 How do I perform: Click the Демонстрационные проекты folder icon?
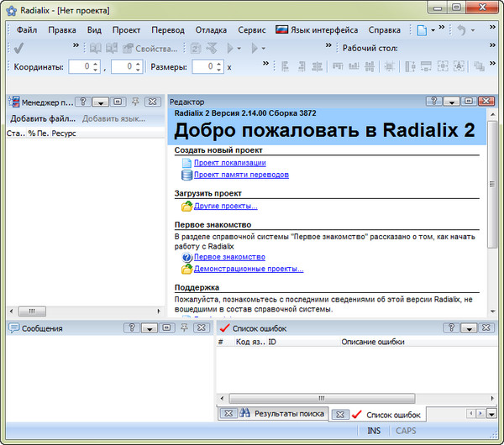click(x=186, y=269)
